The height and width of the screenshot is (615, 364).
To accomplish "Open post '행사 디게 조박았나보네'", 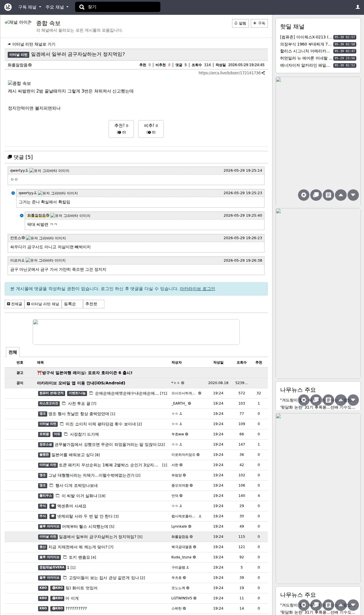I will pos(76,486).
